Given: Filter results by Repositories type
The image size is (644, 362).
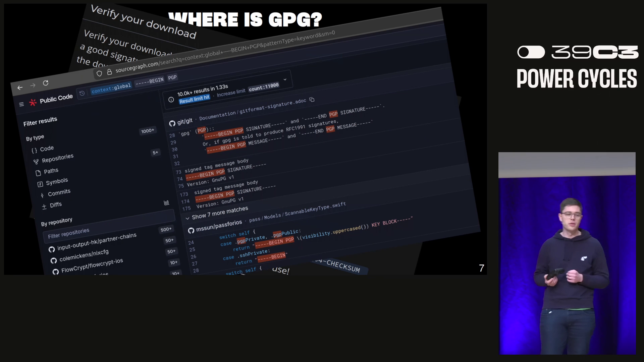Looking at the screenshot, I should (57, 158).
